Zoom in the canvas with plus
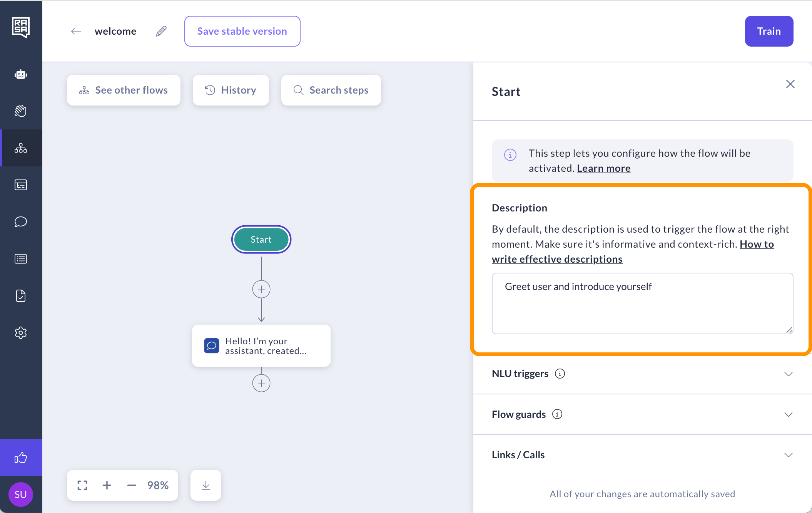Image resolution: width=812 pixels, height=513 pixels. pos(107,485)
